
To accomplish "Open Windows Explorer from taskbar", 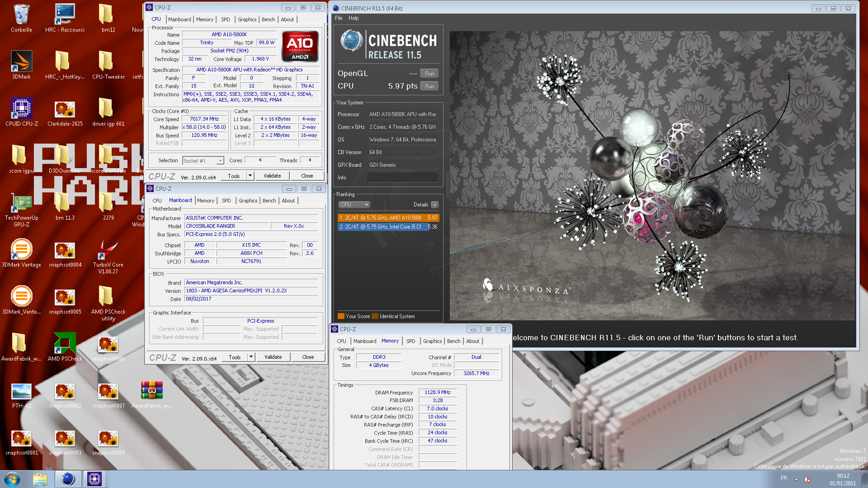I will point(40,479).
